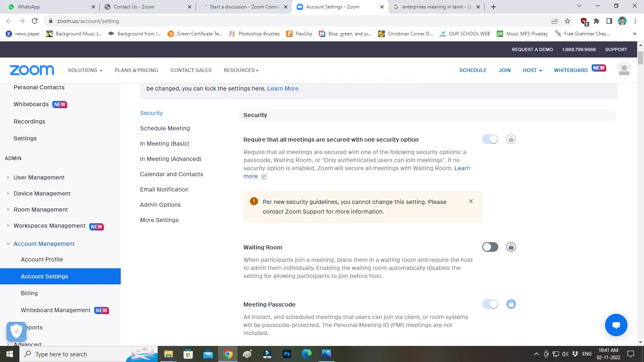Jump to In Meeting (Advanced) section
This screenshot has height=362, width=644.
coord(171,159)
